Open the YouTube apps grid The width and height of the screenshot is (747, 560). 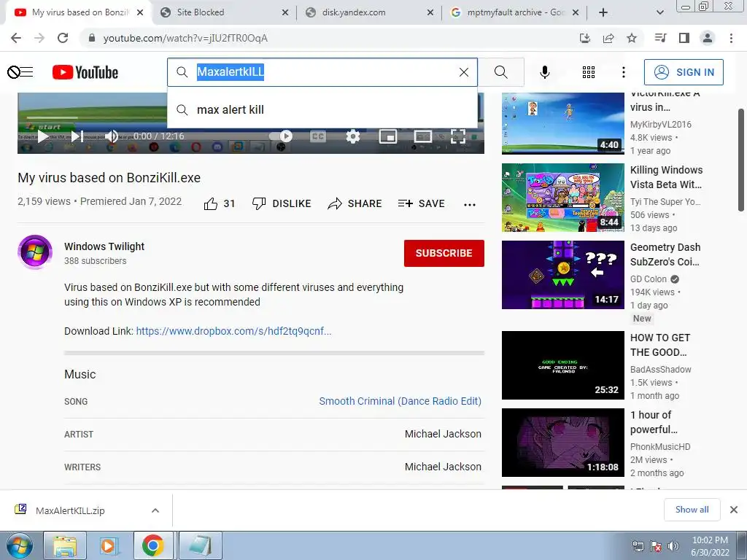tap(589, 72)
